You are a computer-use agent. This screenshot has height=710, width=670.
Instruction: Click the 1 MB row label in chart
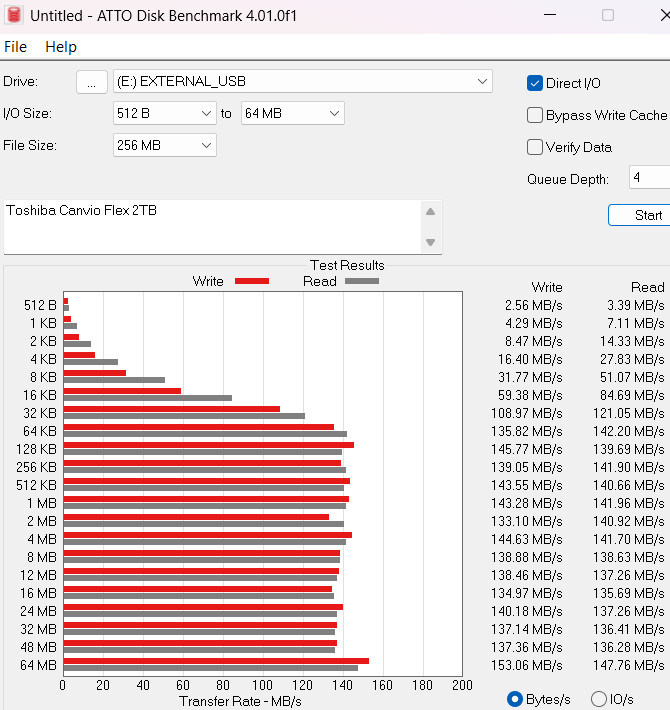pos(42,503)
